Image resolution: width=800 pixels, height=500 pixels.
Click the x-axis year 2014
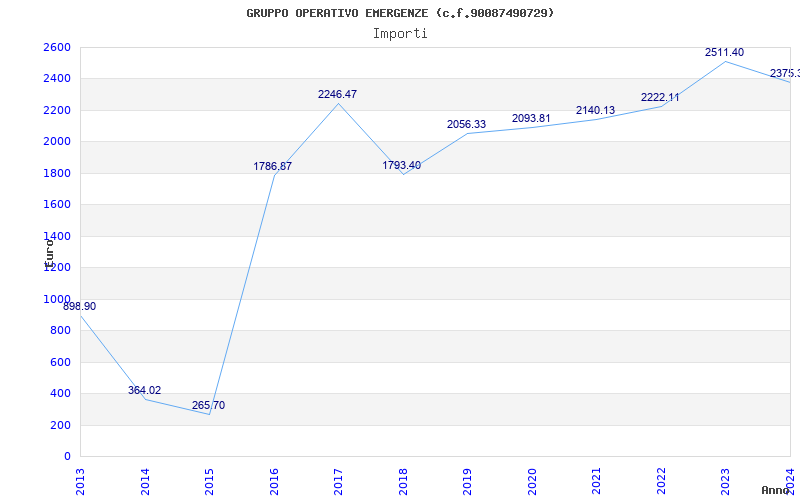[144, 482]
